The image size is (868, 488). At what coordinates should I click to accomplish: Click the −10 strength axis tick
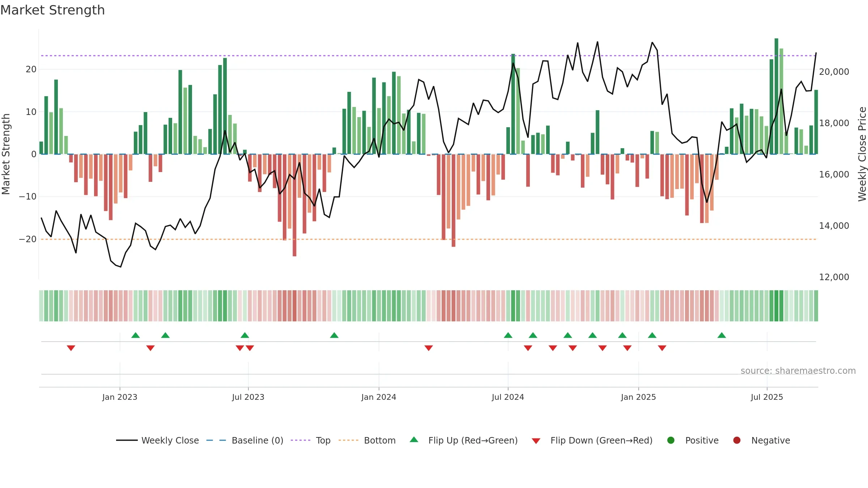(28, 197)
